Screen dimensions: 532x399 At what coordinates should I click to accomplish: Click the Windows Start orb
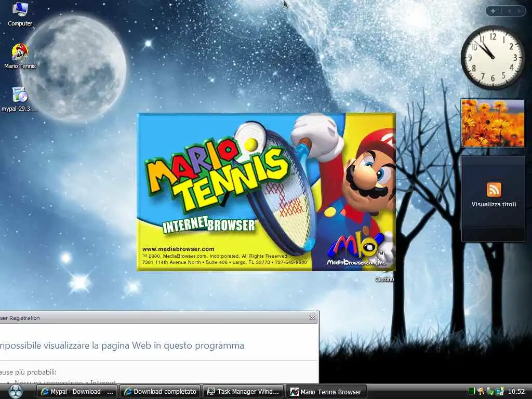tap(15, 391)
